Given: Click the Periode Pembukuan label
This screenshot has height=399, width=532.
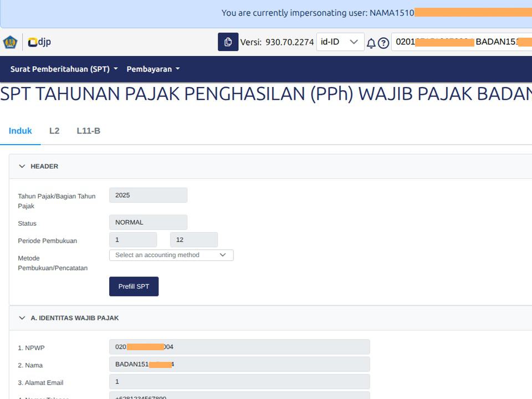Looking at the screenshot, I should coord(48,241).
